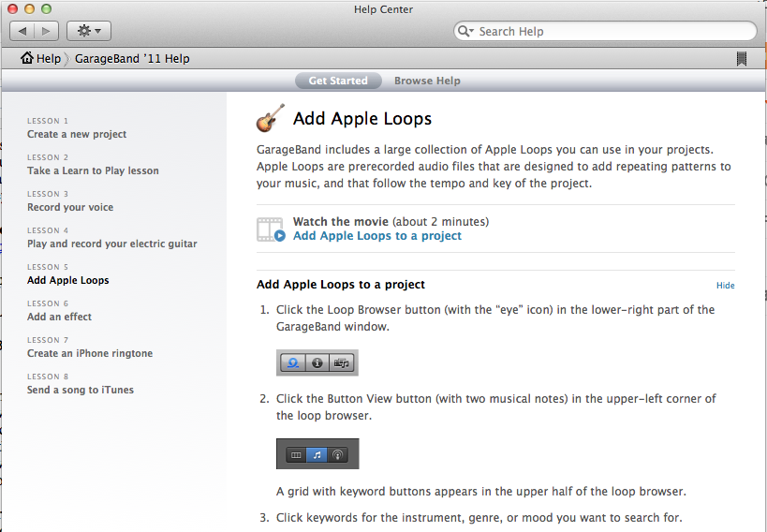The width and height of the screenshot is (767, 532).
Task: Open lesson Create an iPhone ringtone
Action: point(90,353)
